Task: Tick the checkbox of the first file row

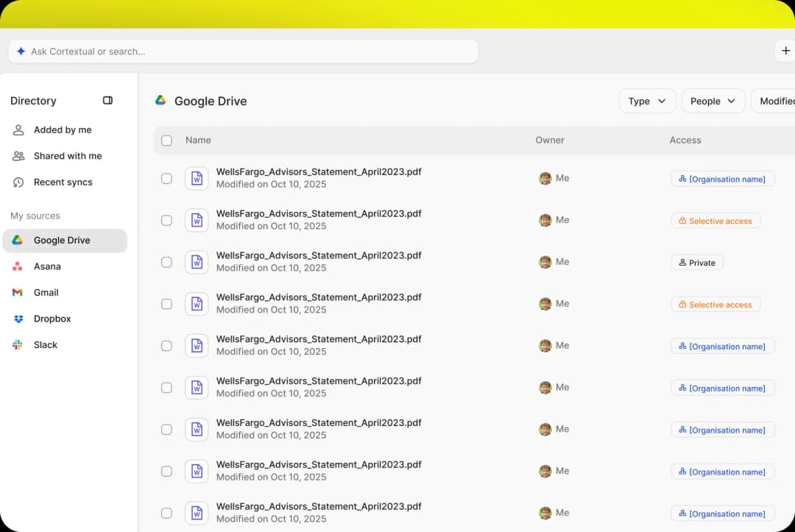Action: 166,178
